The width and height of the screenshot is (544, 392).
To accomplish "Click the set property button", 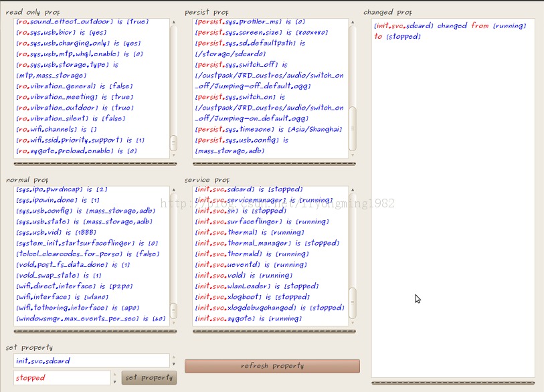I will coord(149,378).
